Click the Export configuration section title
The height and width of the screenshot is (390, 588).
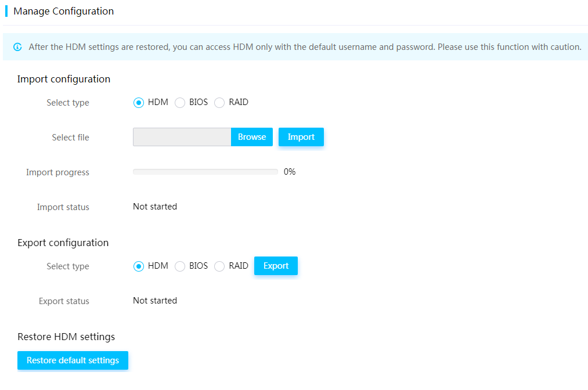click(63, 243)
